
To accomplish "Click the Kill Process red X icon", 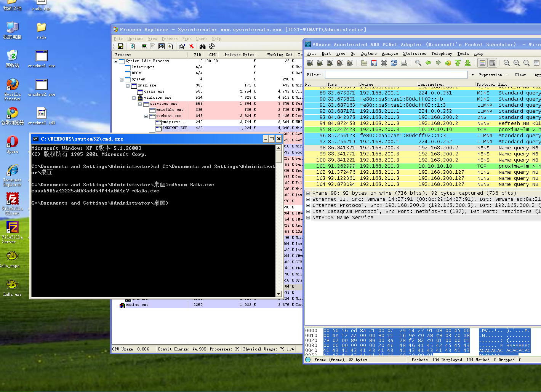I will (x=192, y=46).
